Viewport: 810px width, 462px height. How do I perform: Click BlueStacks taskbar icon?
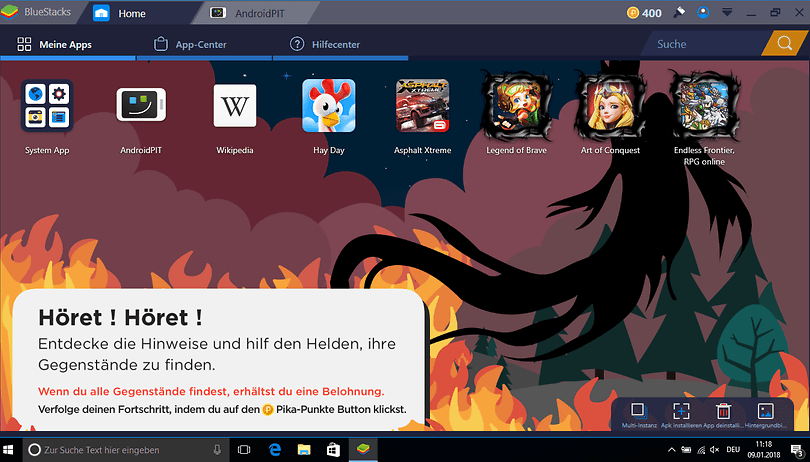pos(363,450)
